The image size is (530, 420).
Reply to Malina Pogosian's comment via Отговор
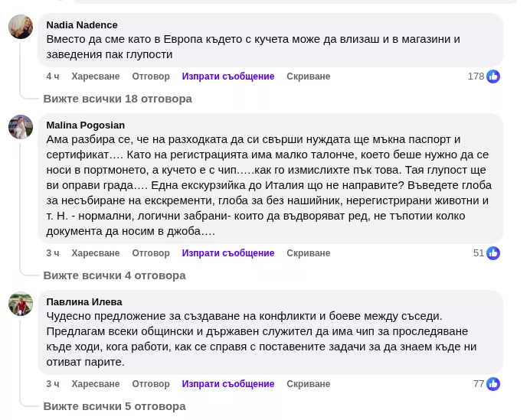(151, 253)
